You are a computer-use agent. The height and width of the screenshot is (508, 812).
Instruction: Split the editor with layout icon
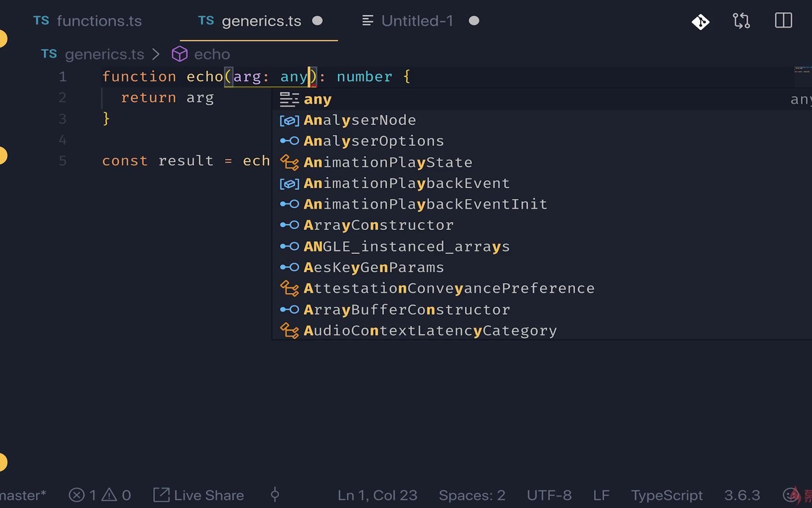click(x=783, y=21)
